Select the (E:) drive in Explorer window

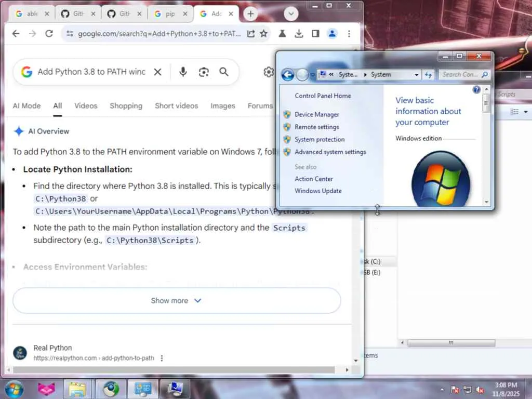[371, 272]
